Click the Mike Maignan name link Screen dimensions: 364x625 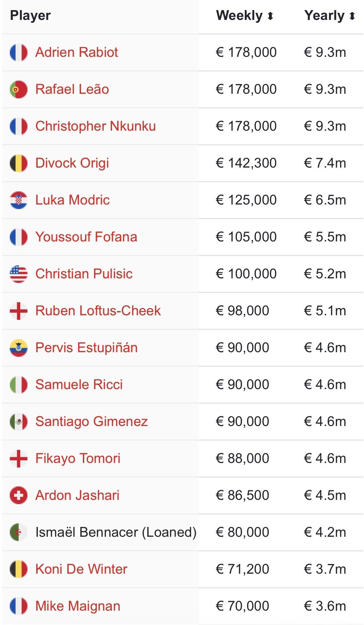click(78, 606)
